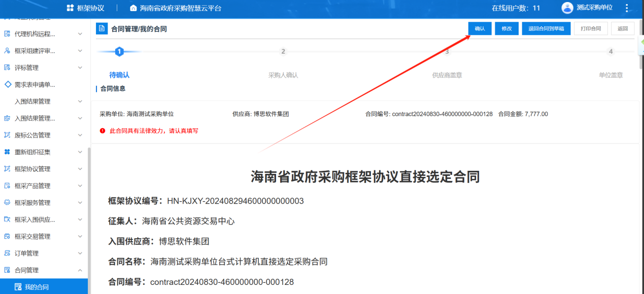Expand the 框采服务管理 chevron
The height and width of the screenshot is (294, 644).
pyautogui.click(x=80, y=202)
